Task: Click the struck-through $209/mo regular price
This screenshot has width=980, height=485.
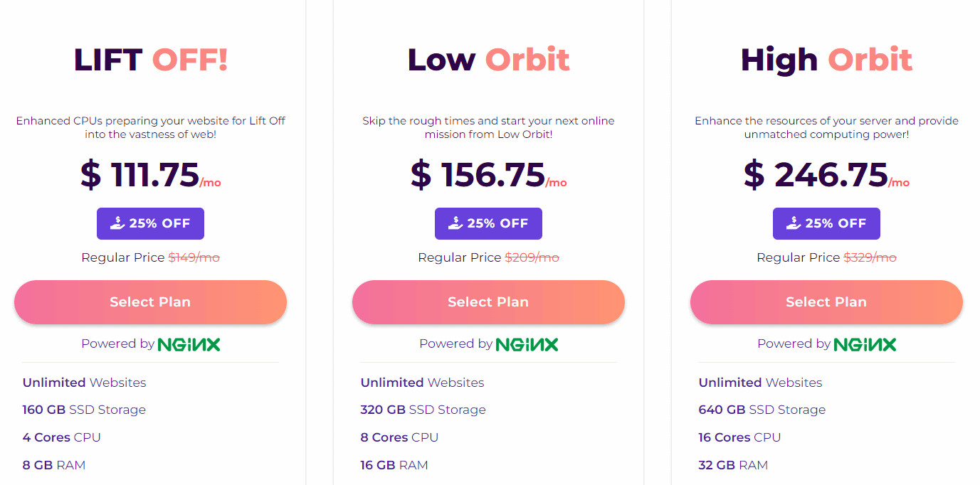Action: tap(532, 257)
